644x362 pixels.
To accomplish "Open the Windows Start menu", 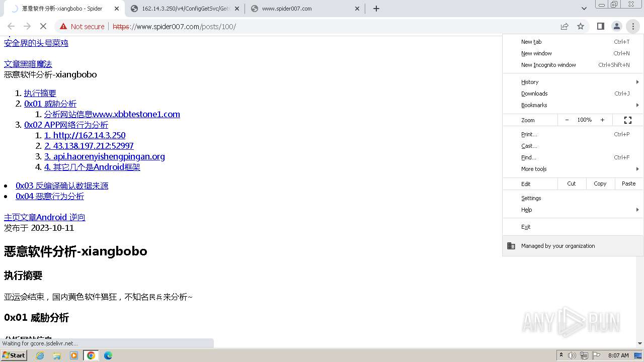I will pyautogui.click(x=14, y=355).
